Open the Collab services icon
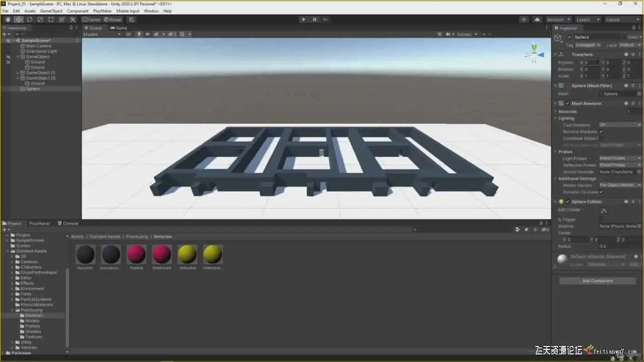The image size is (644, 362). pyautogui.click(x=524, y=20)
